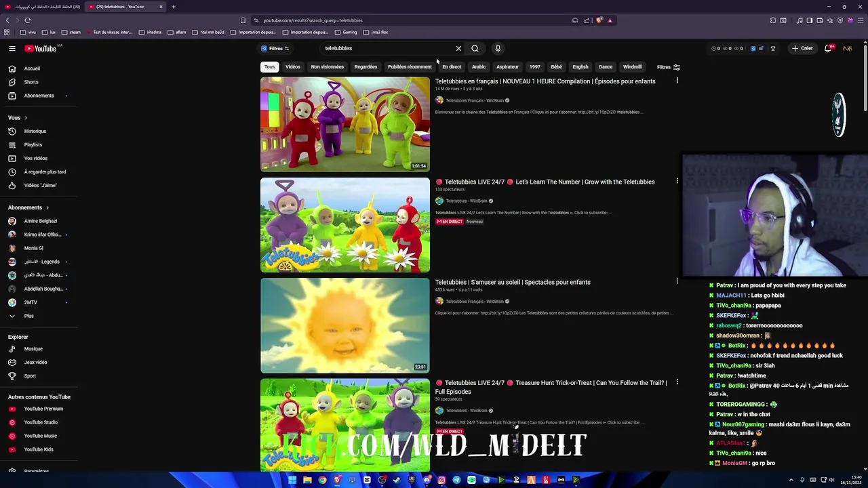Start voice search with the microphone
The width and height of the screenshot is (868, 488).
pos(498,48)
